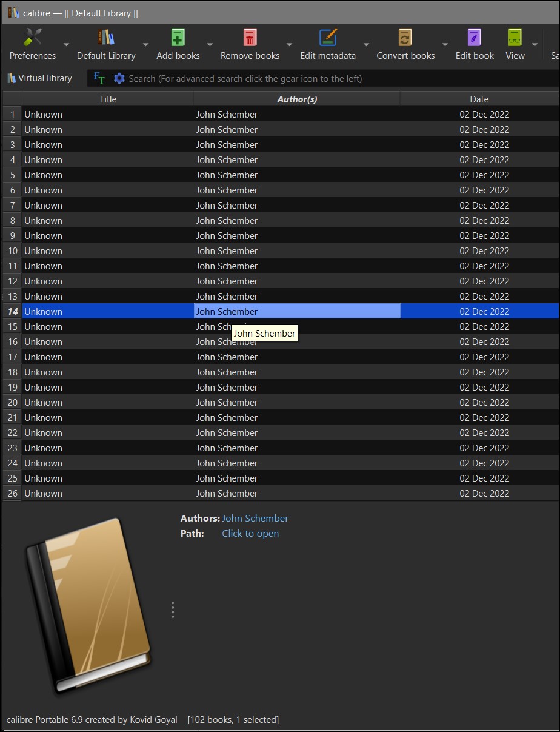Click the calibre icon in title bar
This screenshot has width=560, height=732.
[13, 13]
